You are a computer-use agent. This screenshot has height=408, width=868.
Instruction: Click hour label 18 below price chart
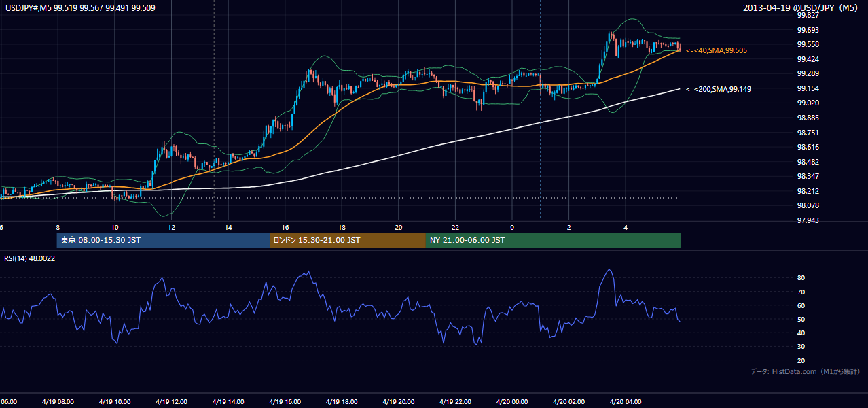point(342,227)
